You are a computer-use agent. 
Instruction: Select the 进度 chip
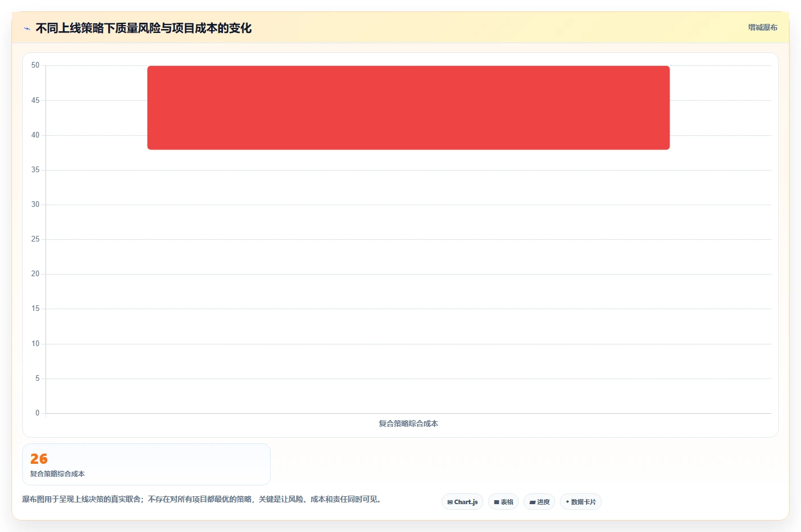pyautogui.click(x=539, y=502)
